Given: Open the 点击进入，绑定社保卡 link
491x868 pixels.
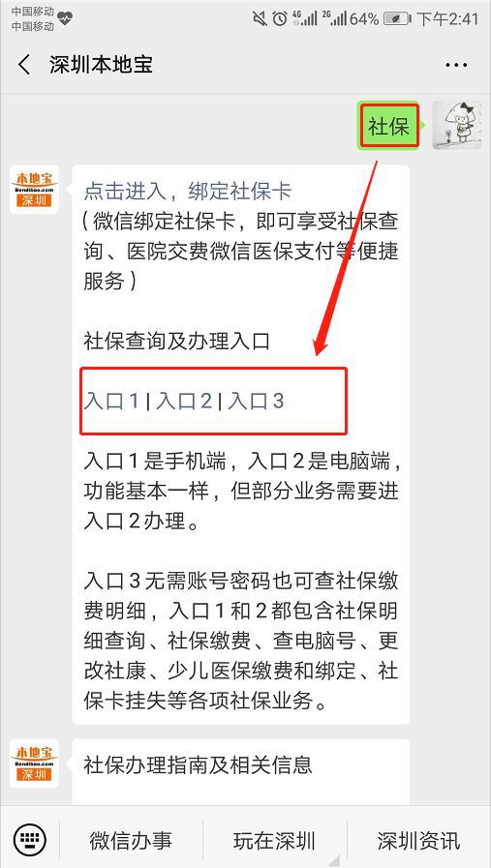Looking at the screenshot, I should click(188, 192).
